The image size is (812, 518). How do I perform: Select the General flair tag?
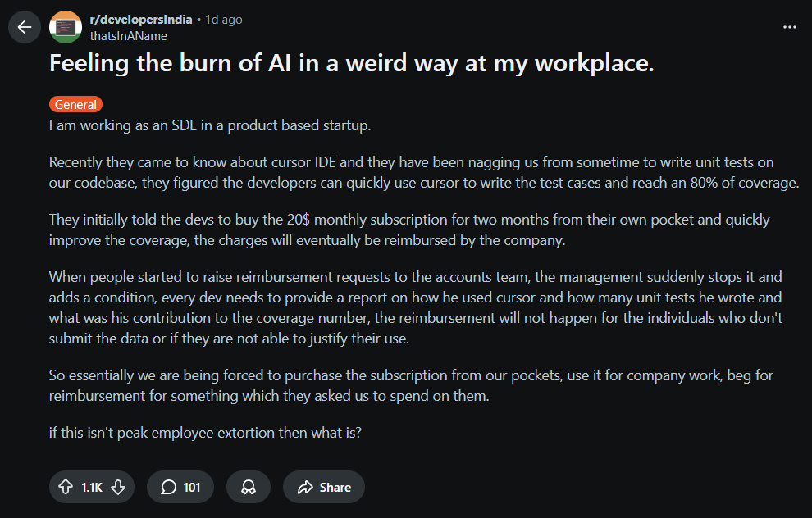[75, 104]
